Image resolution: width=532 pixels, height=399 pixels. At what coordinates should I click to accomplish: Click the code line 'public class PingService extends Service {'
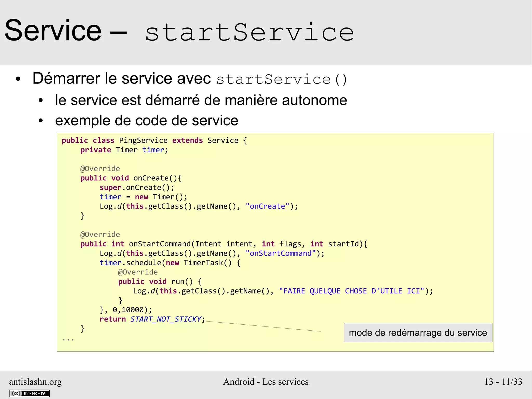click(154, 140)
